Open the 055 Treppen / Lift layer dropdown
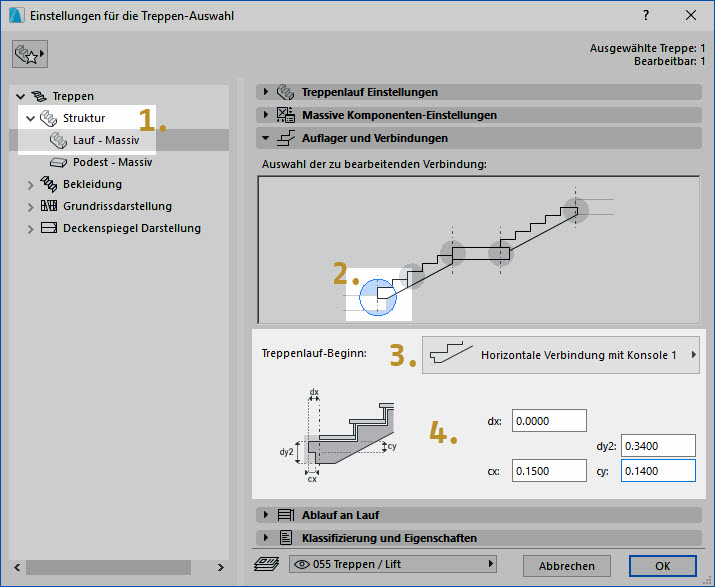 pos(393,564)
